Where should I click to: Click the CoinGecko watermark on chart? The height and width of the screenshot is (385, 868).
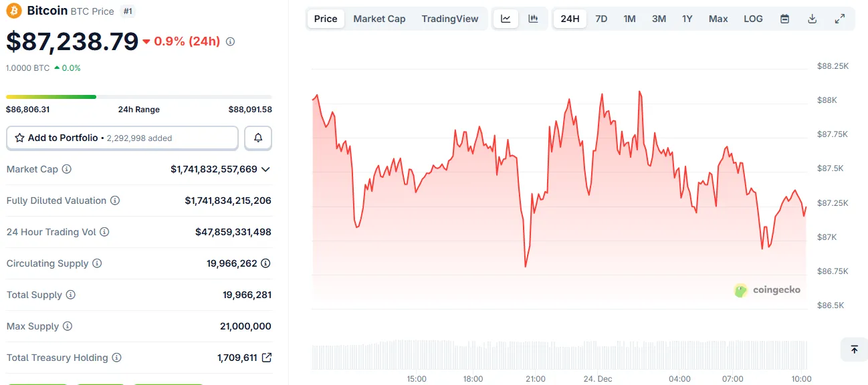(766, 290)
